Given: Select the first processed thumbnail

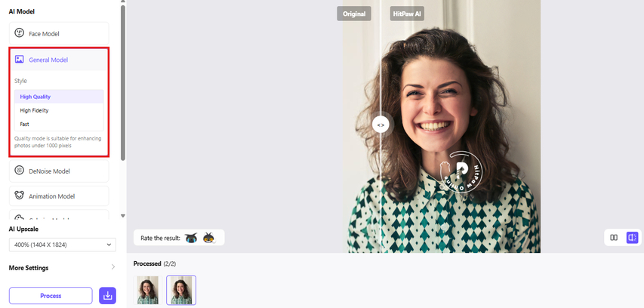Looking at the screenshot, I should click(x=148, y=291).
